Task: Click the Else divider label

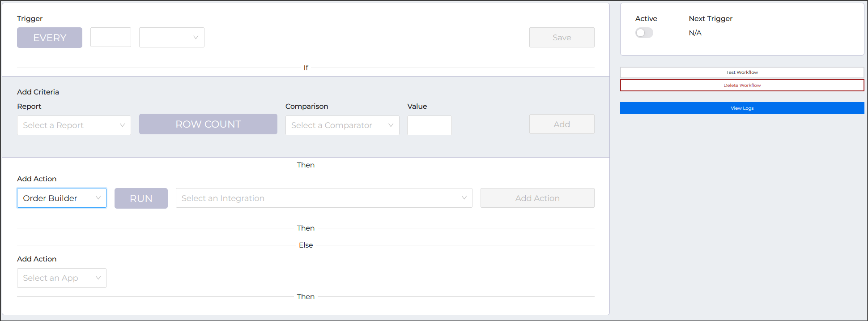Action: click(x=306, y=245)
